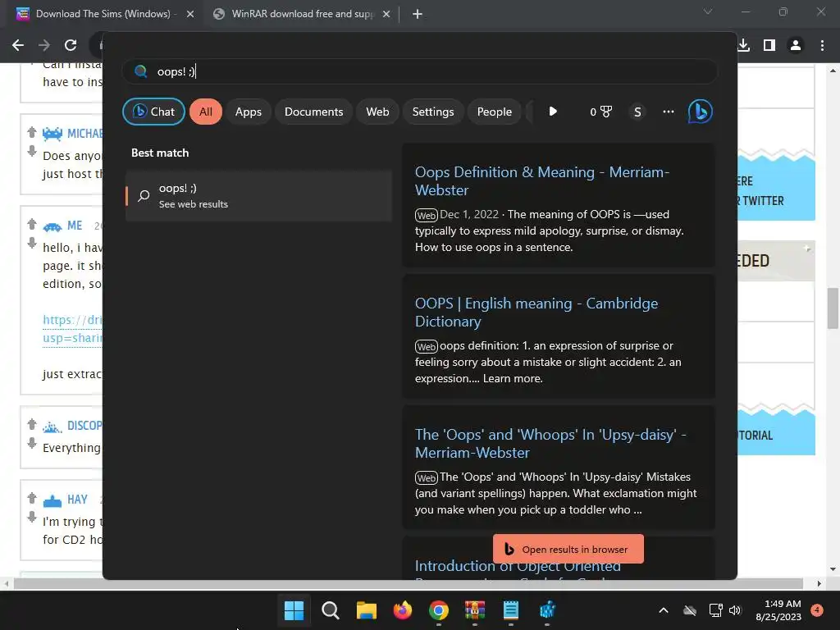Image resolution: width=840 pixels, height=630 pixels.
Task: Filter search results by People
Action: (494, 112)
